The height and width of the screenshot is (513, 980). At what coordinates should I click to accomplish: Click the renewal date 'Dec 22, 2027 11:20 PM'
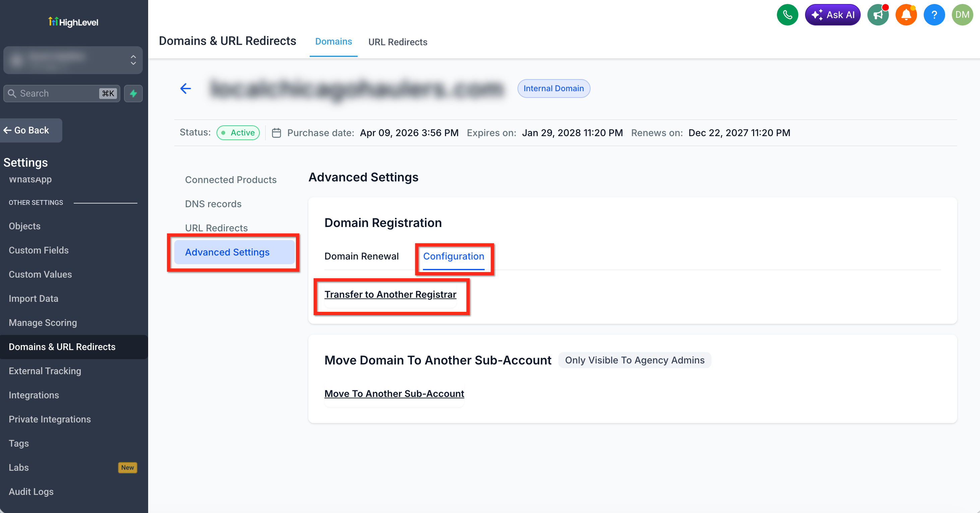coord(739,133)
